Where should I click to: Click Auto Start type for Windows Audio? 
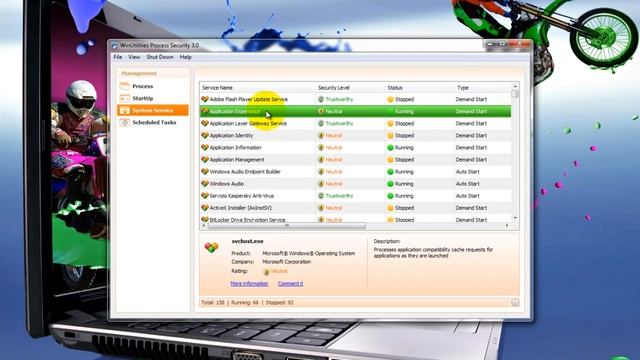pyautogui.click(x=467, y=184)
